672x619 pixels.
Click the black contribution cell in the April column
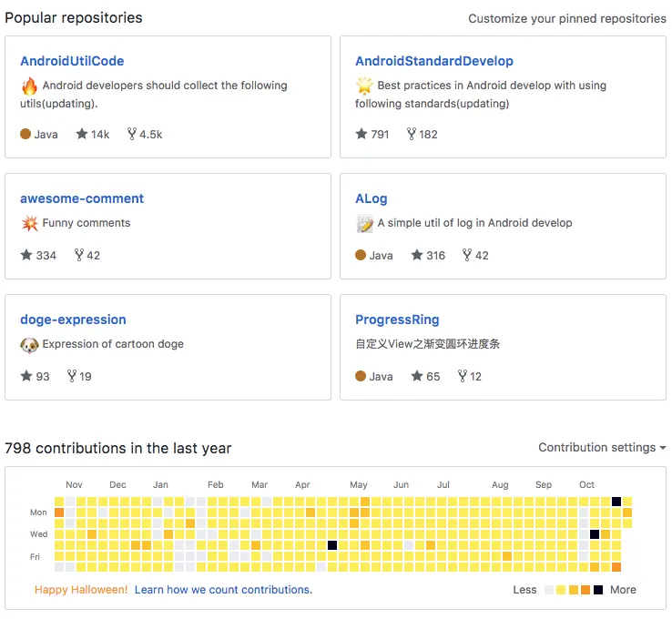coord(332,545)
